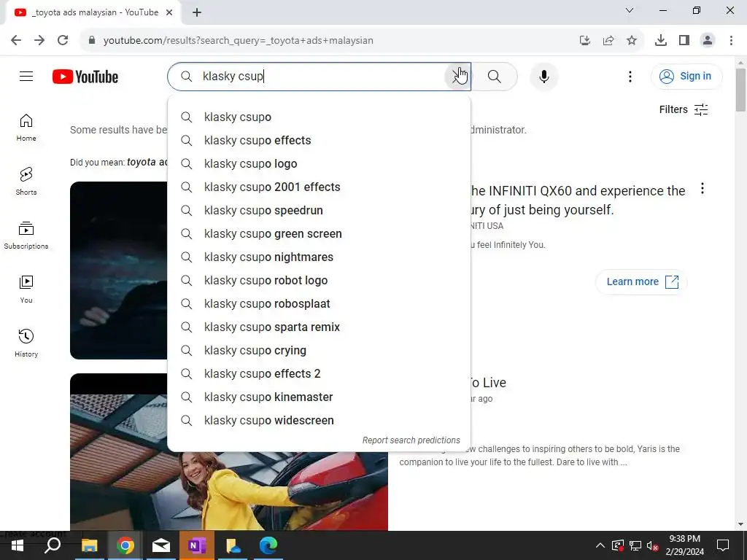Click the page vertical scrollbar
The image size is (747, 560).
point(740,90)
